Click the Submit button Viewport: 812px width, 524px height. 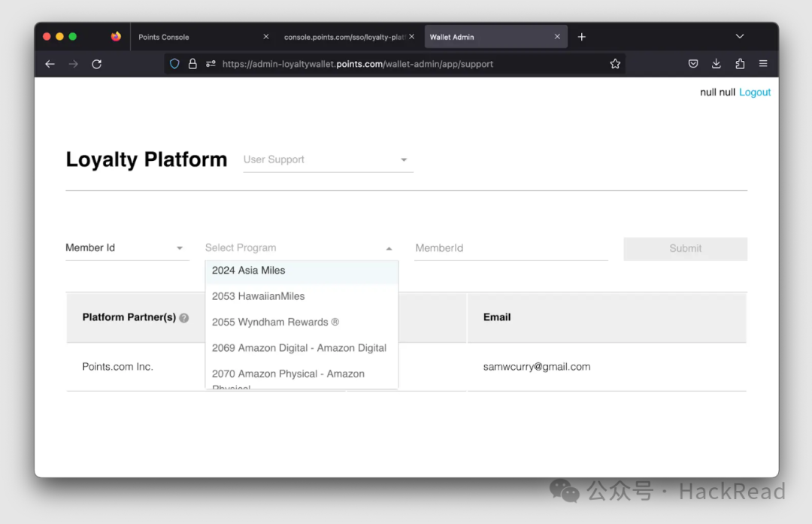pos(685,249)
